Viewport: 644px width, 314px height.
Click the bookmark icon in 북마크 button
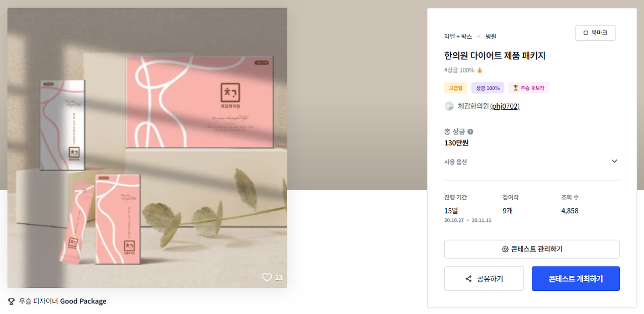tap(586, 33)
